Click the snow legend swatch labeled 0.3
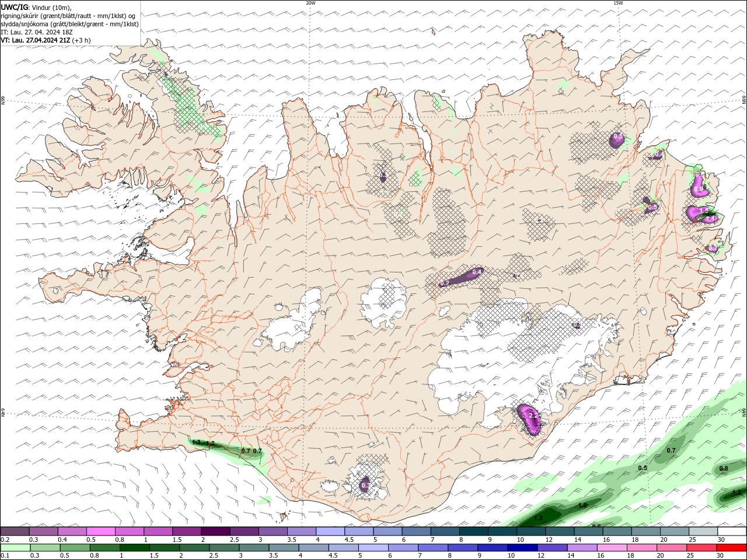 coord(43,531)
